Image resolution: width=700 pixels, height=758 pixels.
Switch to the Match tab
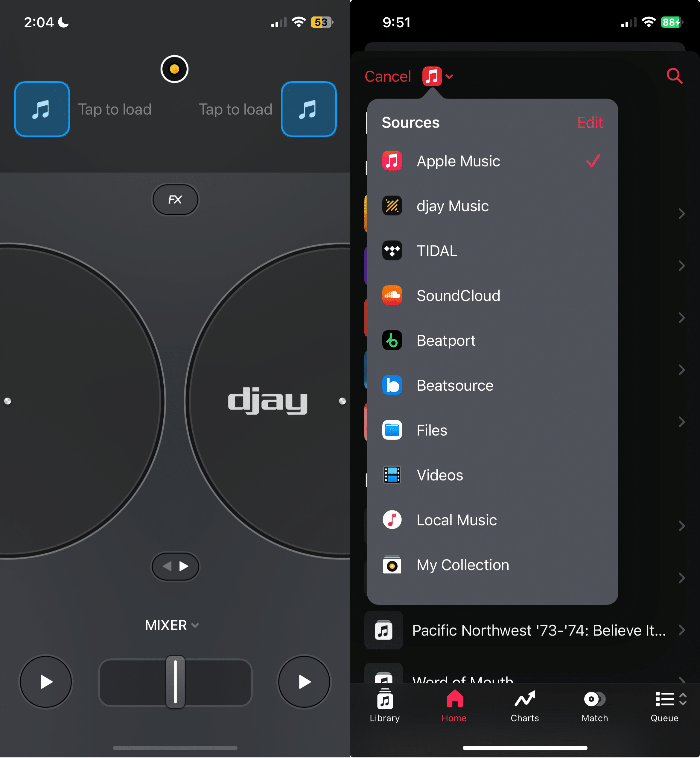594,706
